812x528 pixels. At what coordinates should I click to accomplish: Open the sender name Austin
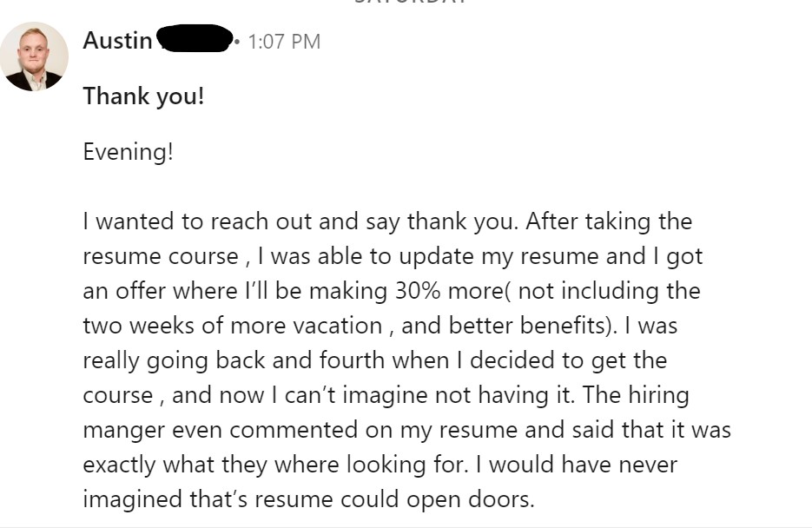coord(117,41)
